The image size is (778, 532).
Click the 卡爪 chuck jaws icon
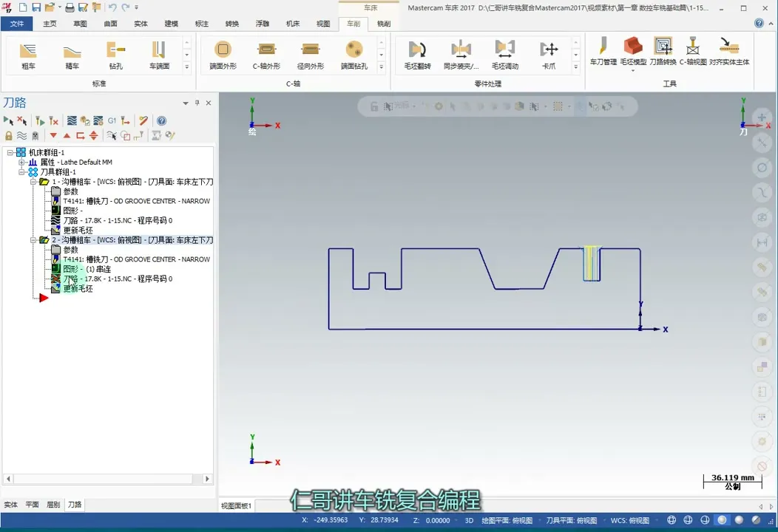[x=549, y=55]
